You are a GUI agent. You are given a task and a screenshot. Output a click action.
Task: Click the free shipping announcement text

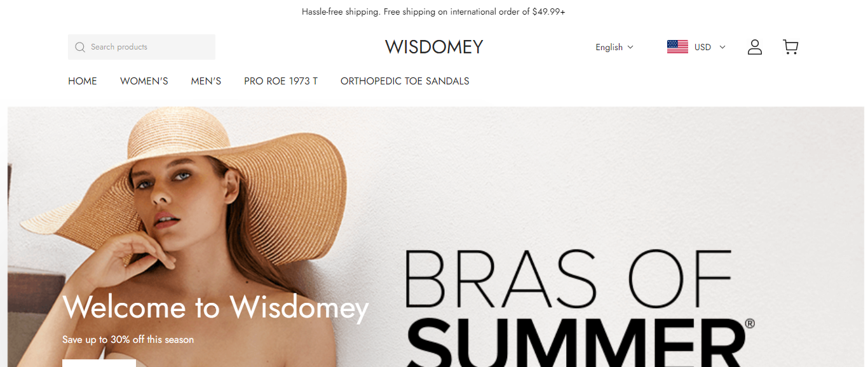point(434,11)
